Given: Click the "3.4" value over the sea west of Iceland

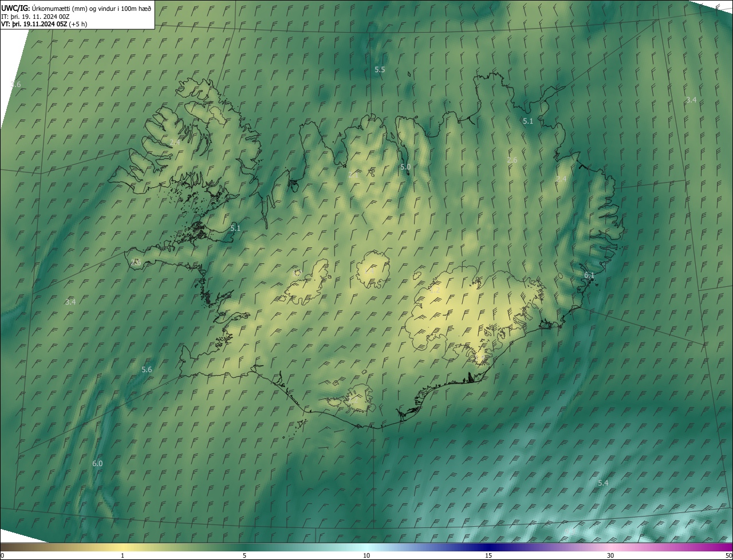Looking at the screenshot, I should (x=70, y=301).
